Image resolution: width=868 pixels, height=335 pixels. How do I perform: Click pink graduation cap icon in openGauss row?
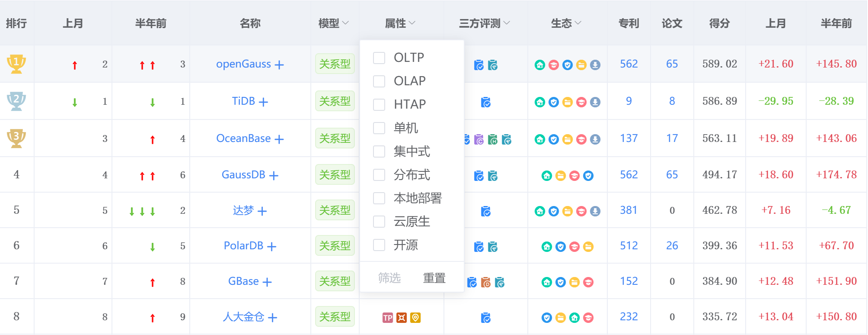[x=554, y=65]
